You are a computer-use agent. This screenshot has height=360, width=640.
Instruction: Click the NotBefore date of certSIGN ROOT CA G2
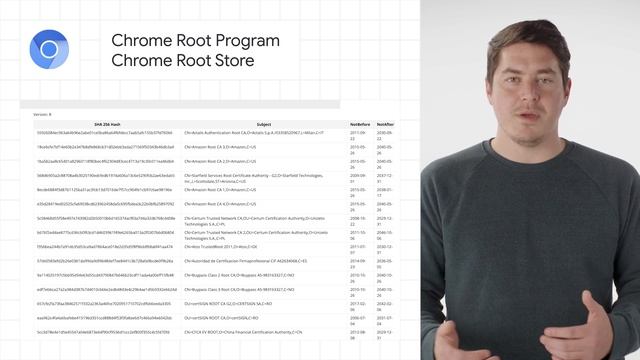(x=358, y=307)
